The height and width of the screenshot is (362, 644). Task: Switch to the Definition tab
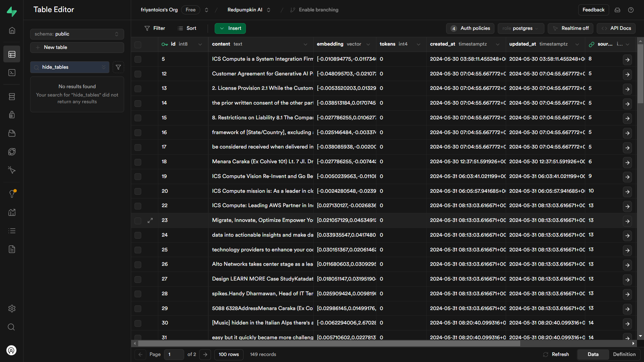pyautogui.click(x=624, y=355)
